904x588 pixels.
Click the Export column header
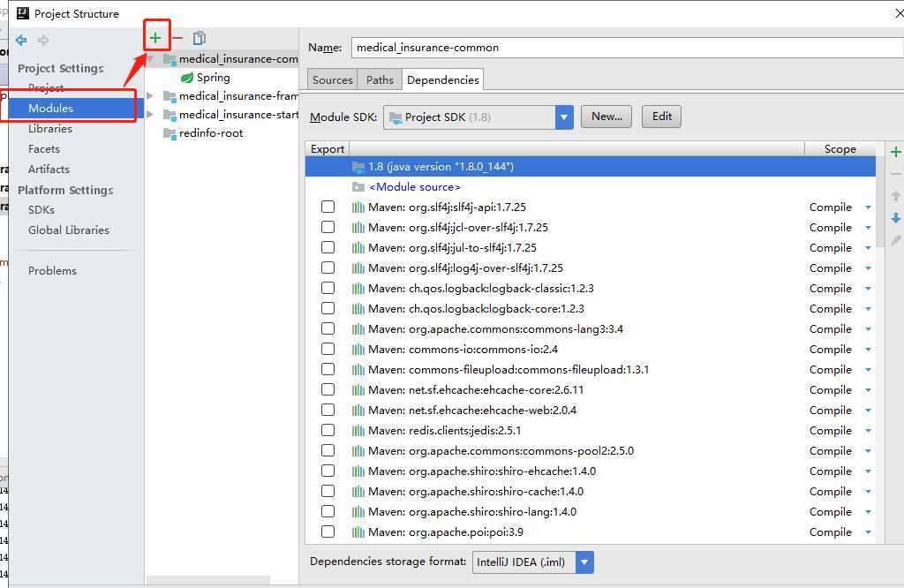(x=327, y=148)
